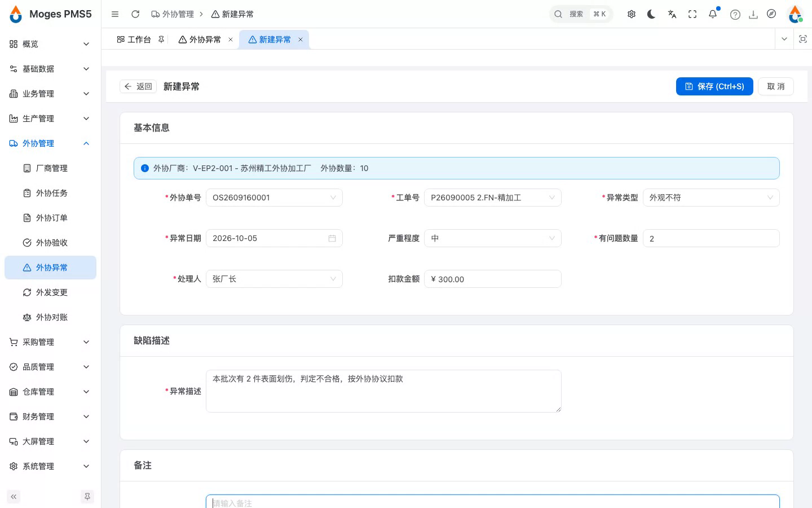812x508 pixels.
Task: Expand the 财务管理 menu
Action: [x=50, y=417]
